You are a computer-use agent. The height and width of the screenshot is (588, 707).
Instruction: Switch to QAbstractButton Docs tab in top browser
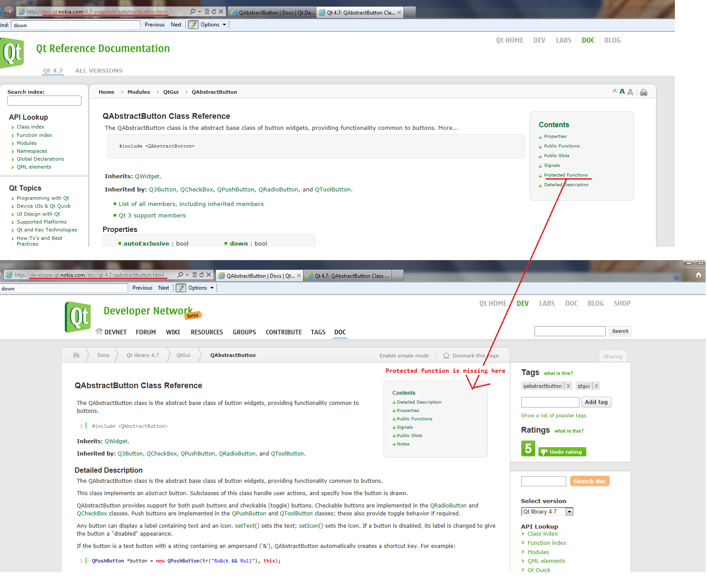tap(272, 12)
